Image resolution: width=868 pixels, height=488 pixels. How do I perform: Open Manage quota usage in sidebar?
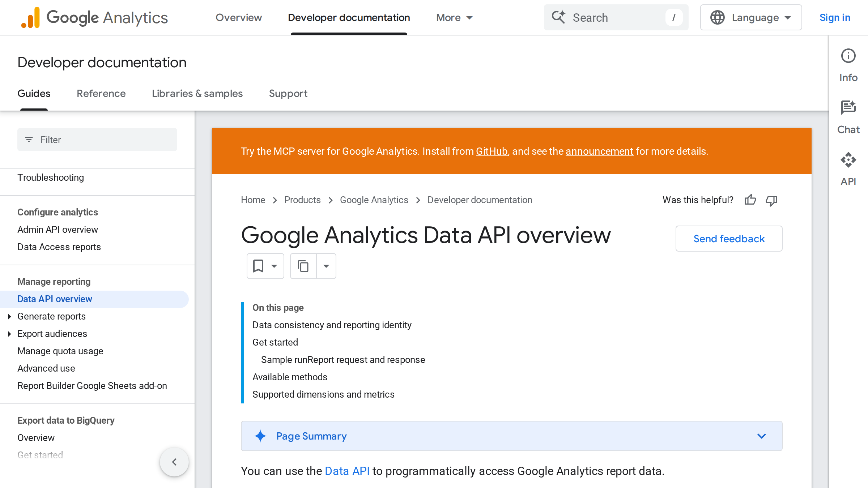60,351
